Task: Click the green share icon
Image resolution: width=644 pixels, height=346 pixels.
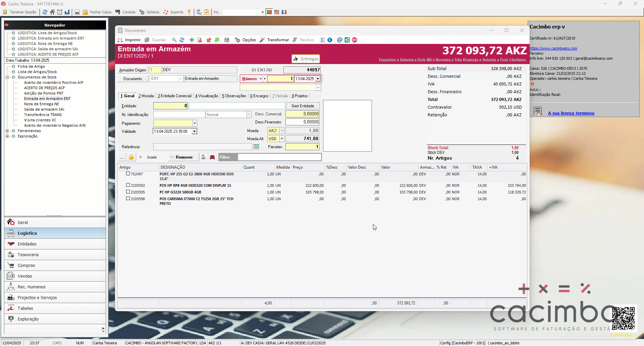Action: tap(347, 40)
